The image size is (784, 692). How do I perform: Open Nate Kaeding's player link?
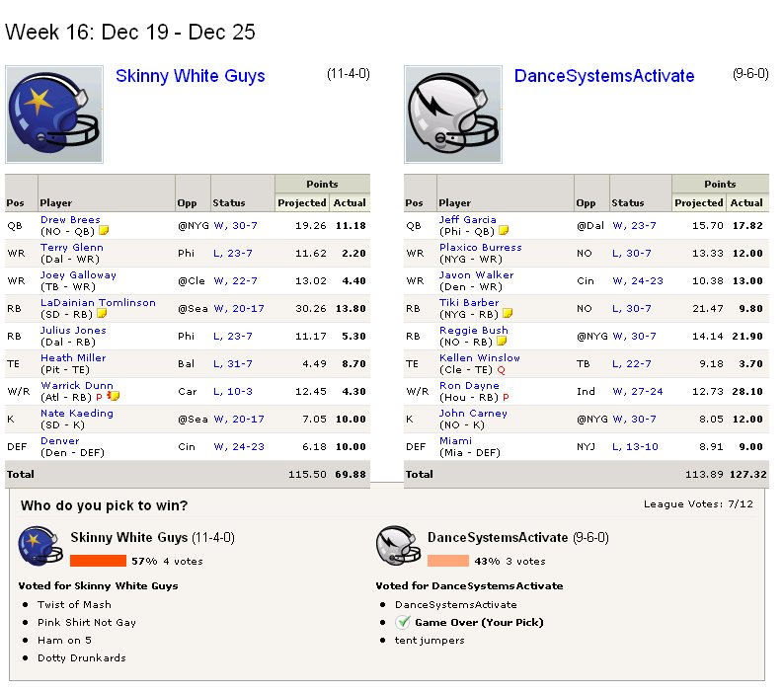(x=77, y=413)
